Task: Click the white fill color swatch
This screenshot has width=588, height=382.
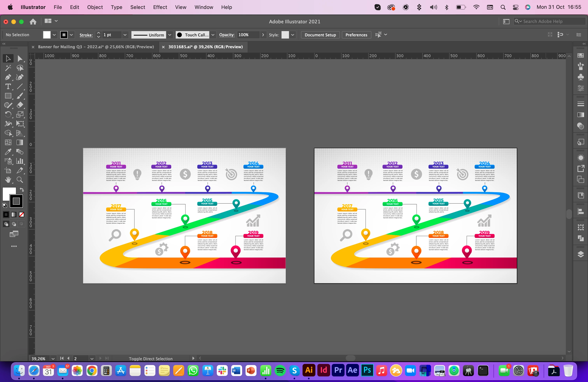Action: [x=47, y=35]
